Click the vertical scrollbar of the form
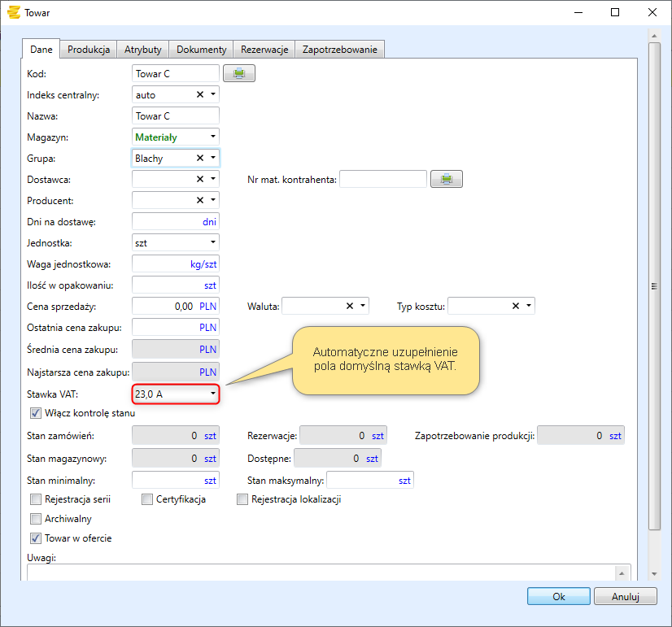Image resolution: width=672 pixels, height=627 pixels. [654, 285]
